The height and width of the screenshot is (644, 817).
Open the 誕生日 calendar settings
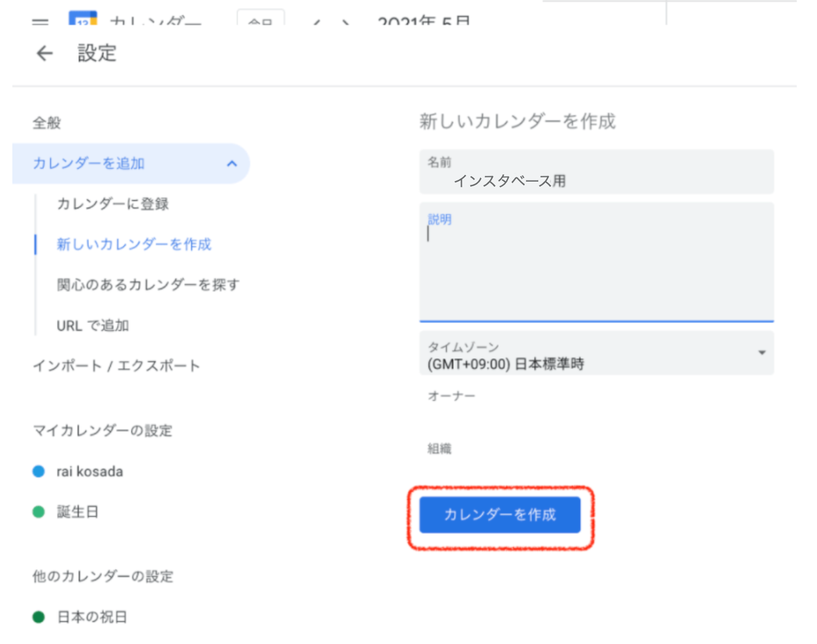77,512
